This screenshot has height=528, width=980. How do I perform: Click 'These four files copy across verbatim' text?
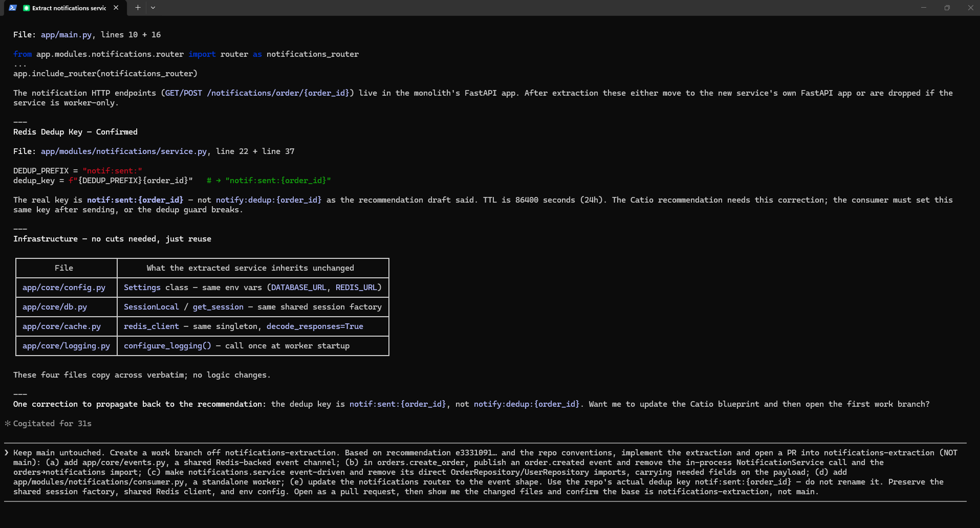click(142, 375)
